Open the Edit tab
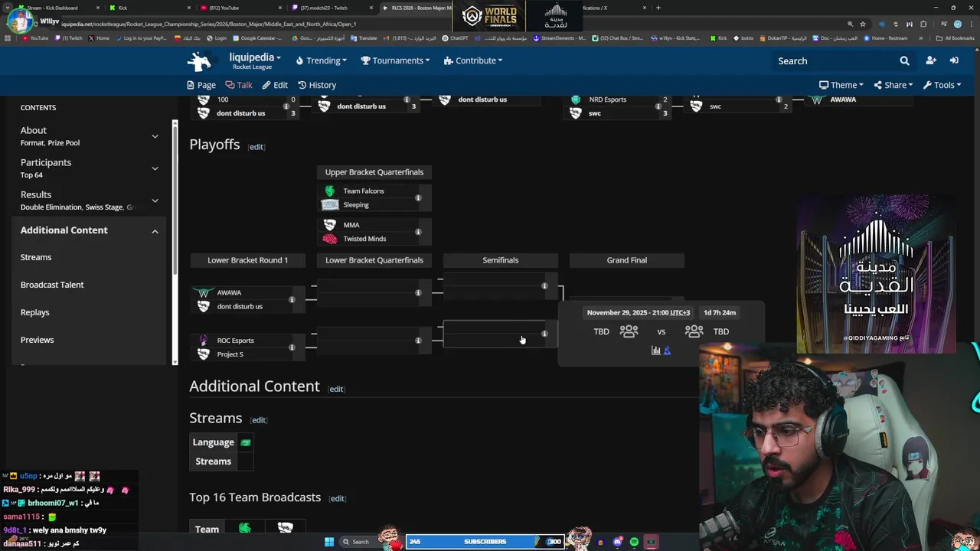Viewport: 980px width, 551px height. click(275, 85)
